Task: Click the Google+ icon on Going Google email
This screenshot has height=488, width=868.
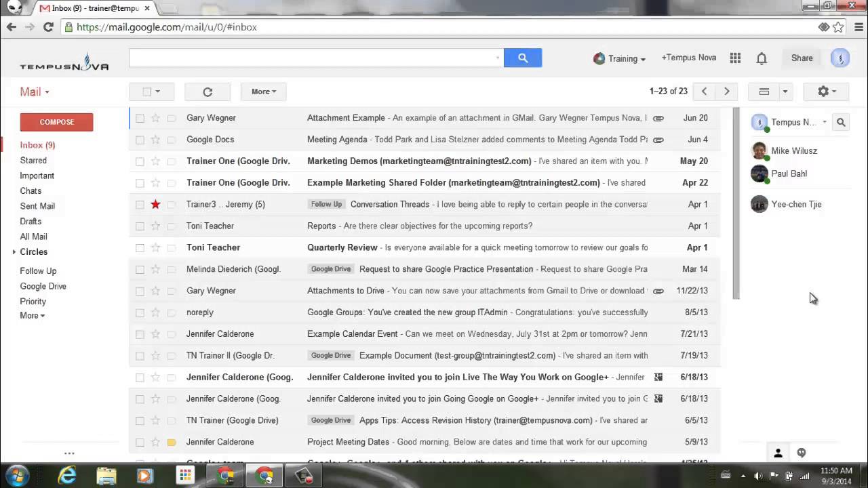Action: [x=658, y=399]
